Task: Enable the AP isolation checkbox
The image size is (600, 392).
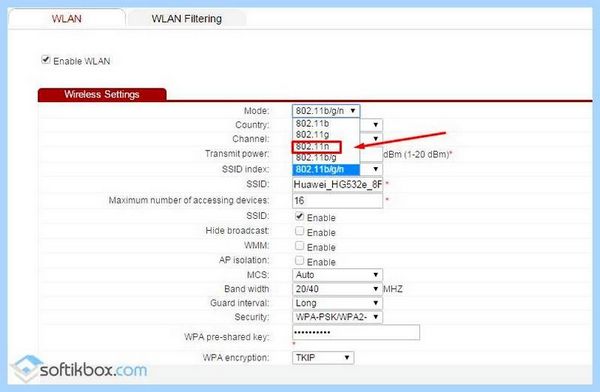Action: pos(299,261)
